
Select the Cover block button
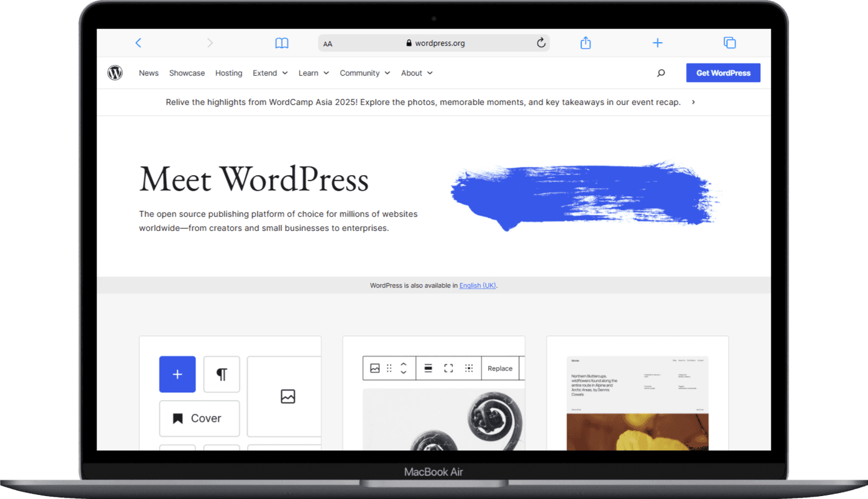[x=200, y=418]
